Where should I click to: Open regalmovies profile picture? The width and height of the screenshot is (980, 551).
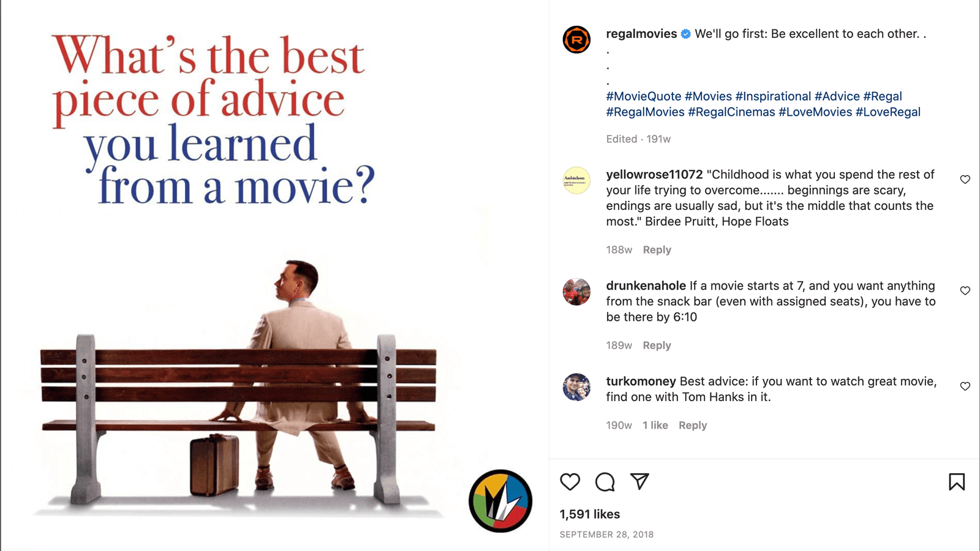coord(576,40)
